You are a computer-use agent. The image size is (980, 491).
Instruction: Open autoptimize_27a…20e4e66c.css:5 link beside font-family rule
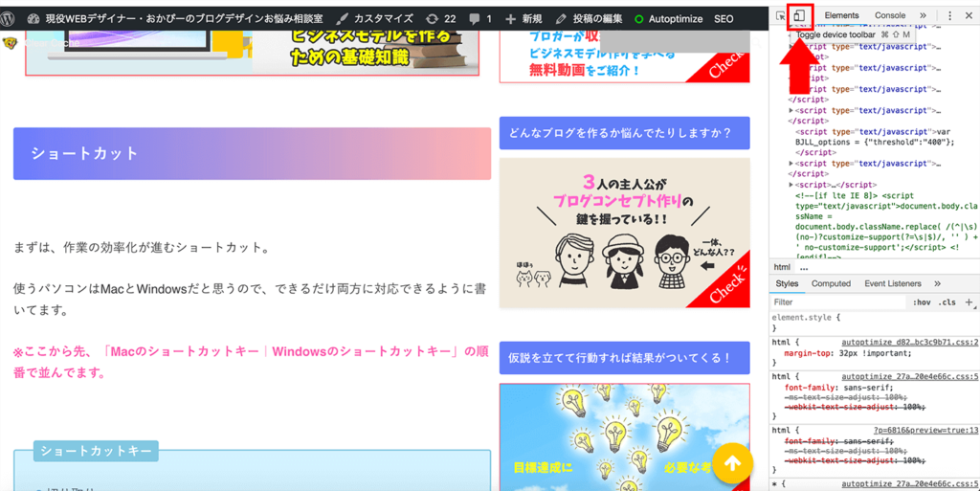[909, 377]
